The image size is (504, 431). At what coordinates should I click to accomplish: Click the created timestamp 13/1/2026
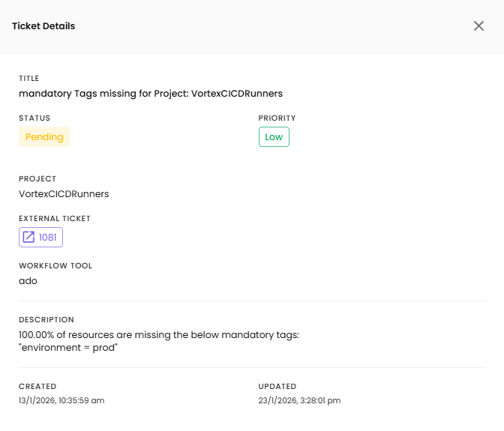pos(61,400)
